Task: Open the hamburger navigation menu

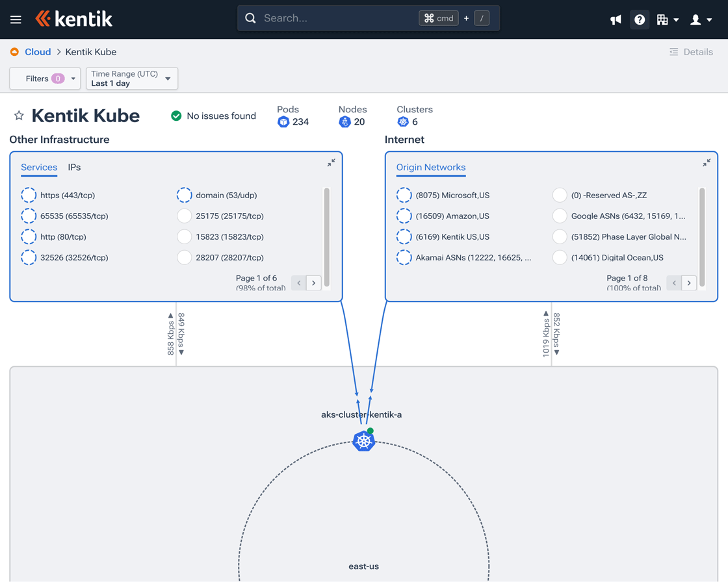Action: coord(16,19)
